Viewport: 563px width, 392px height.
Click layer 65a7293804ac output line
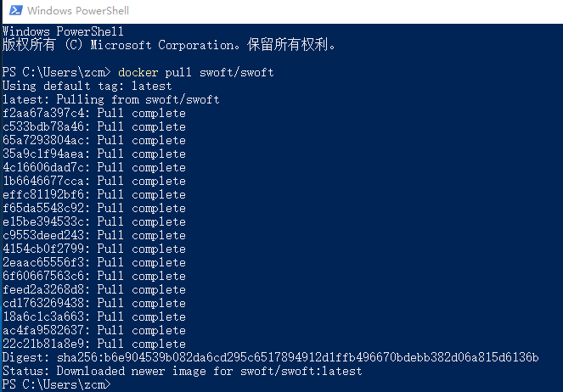94,140
